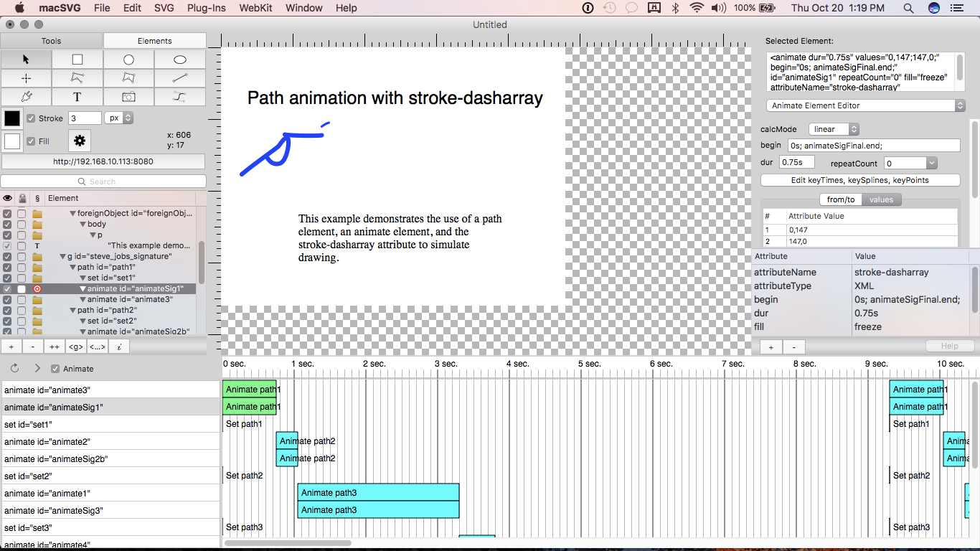Click the black stroke color swatch
The image size is (980, 551).
12,118
